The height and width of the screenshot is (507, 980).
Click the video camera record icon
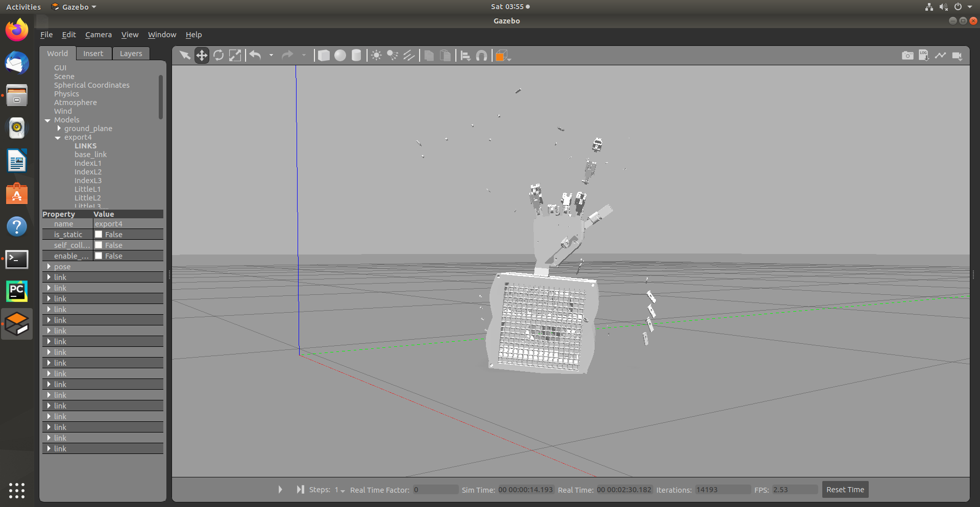[957, 56]
